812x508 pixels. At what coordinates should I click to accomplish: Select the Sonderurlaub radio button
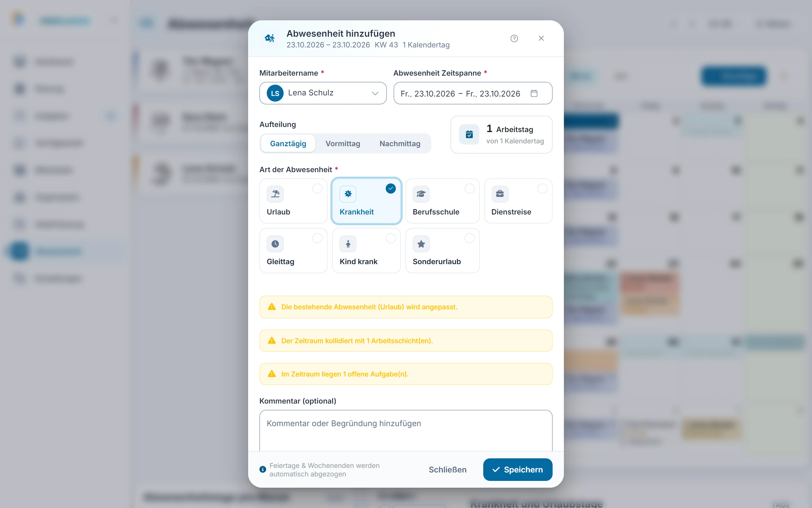(x=470, y=238)
